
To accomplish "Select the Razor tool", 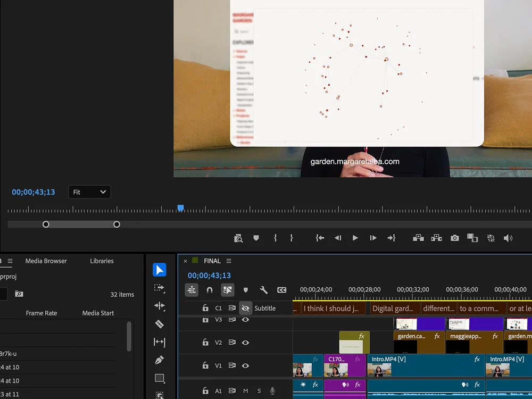I will point(160,324).
